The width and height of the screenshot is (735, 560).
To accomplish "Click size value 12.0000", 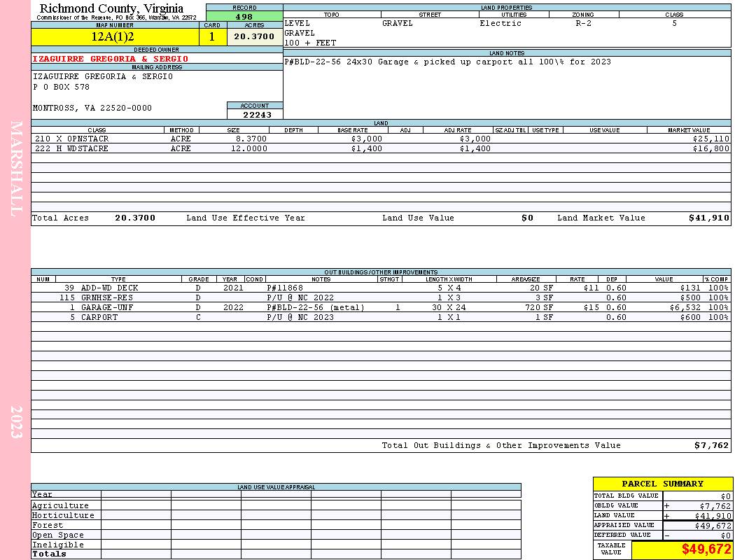I will 249,148.
